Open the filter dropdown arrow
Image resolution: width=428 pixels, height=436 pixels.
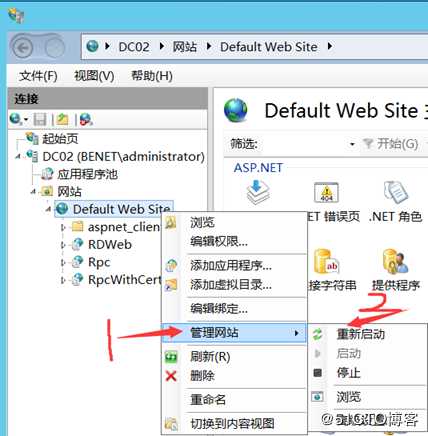(352, 145)
